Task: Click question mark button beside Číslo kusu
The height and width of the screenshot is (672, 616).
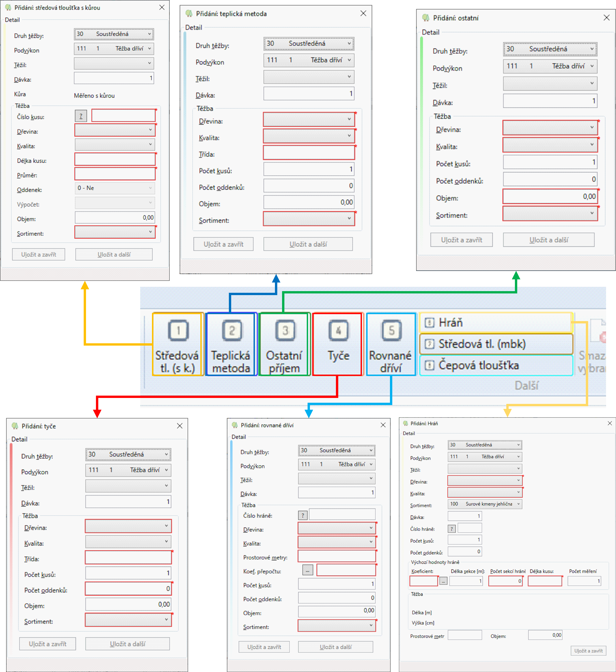Action: pos(81,116)
